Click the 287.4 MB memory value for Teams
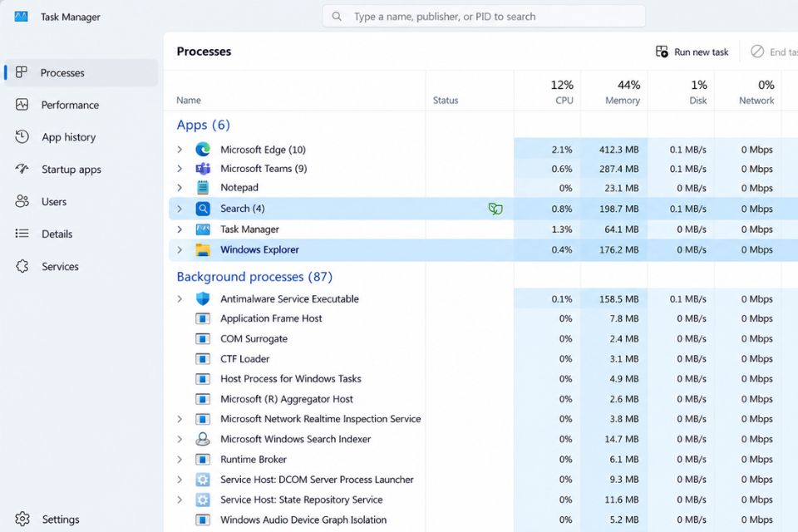This screenshot has height=532, width=798. 618,169
